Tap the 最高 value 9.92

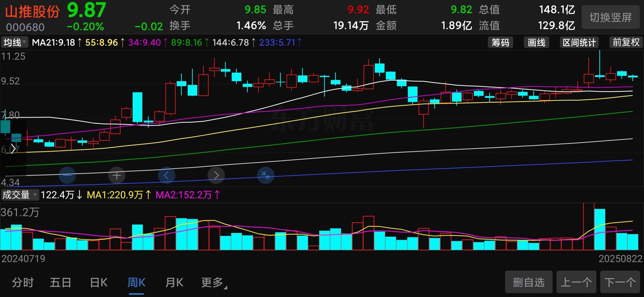[x=358, y=10]
